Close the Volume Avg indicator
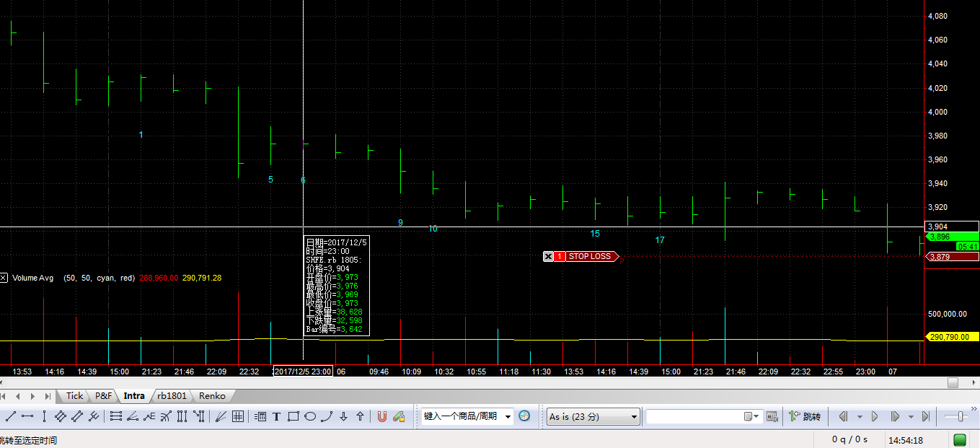The width and height of the screenshot is (980, 448). [4, 278]
